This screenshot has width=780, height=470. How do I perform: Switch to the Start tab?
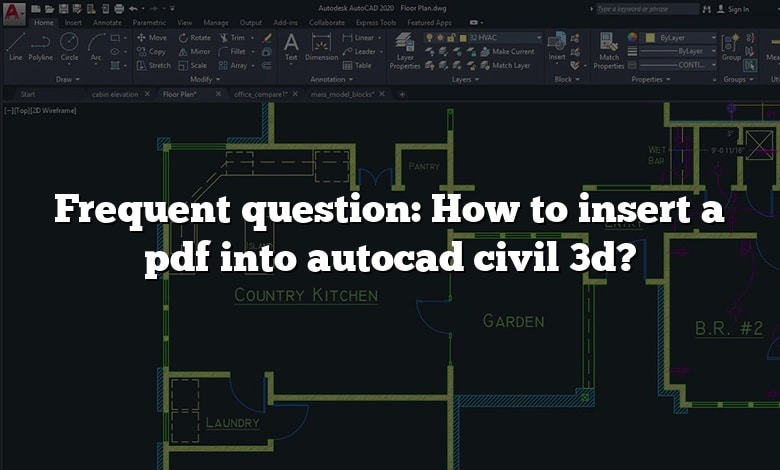(28, 94)
